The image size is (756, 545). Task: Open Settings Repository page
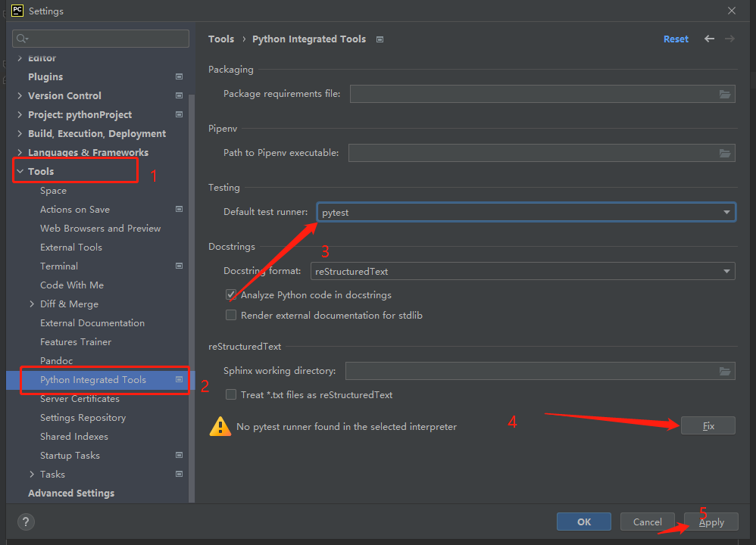(83, 417)
